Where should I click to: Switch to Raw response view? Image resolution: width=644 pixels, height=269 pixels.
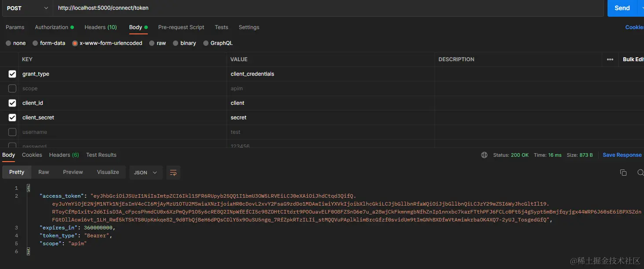(44, 172)
